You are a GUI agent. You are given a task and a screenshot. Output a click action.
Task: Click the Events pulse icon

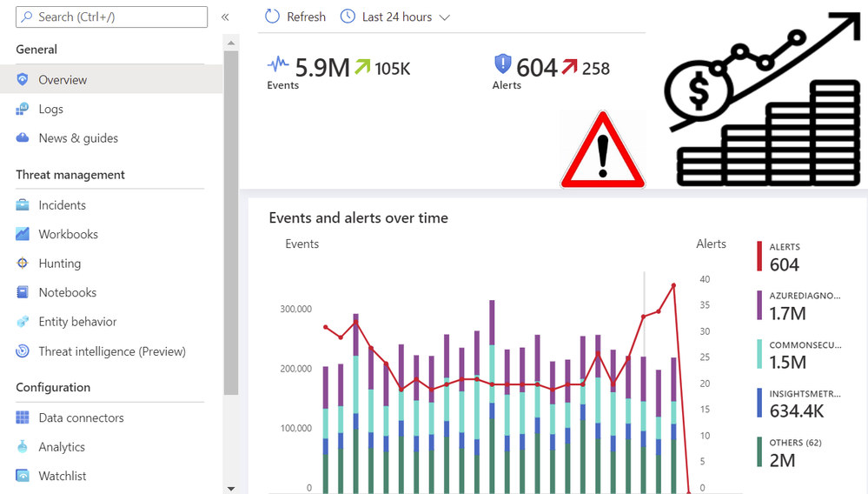click(278, 64)
